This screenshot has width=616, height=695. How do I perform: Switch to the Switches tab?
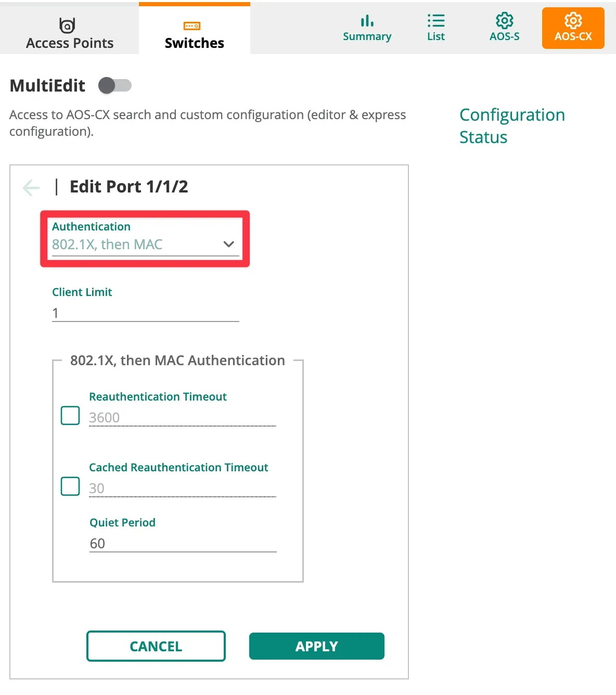[x=194, y=43]
